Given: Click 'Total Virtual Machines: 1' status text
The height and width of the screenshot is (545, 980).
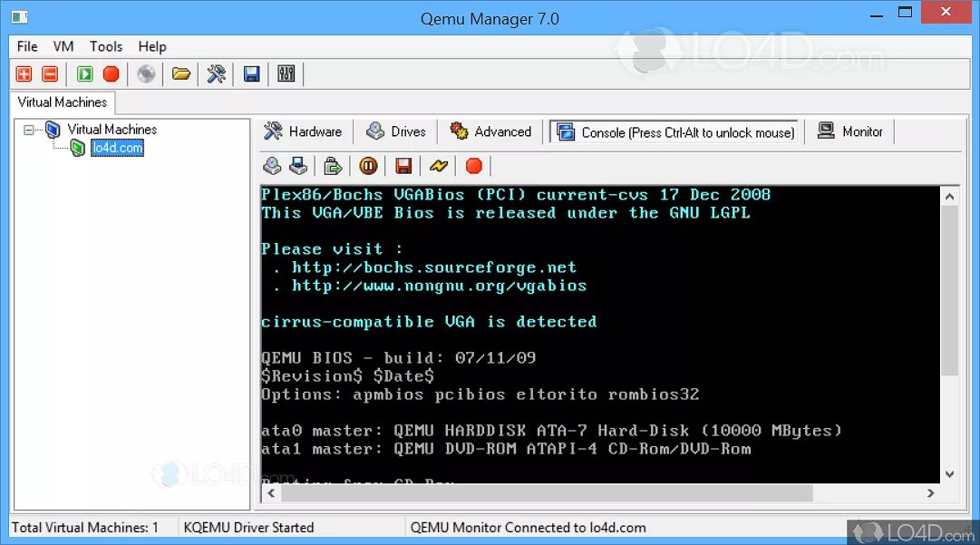Looking at the screenshot, I should click(85, 528).
